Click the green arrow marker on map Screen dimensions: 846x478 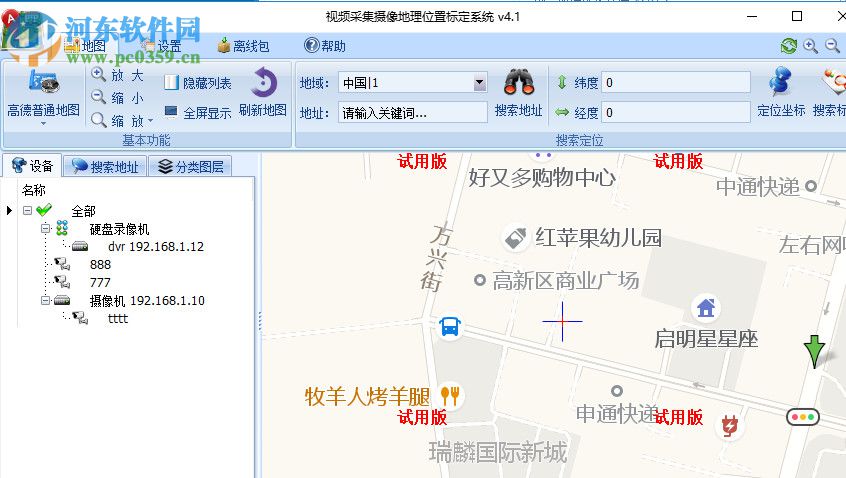(814, 351)
